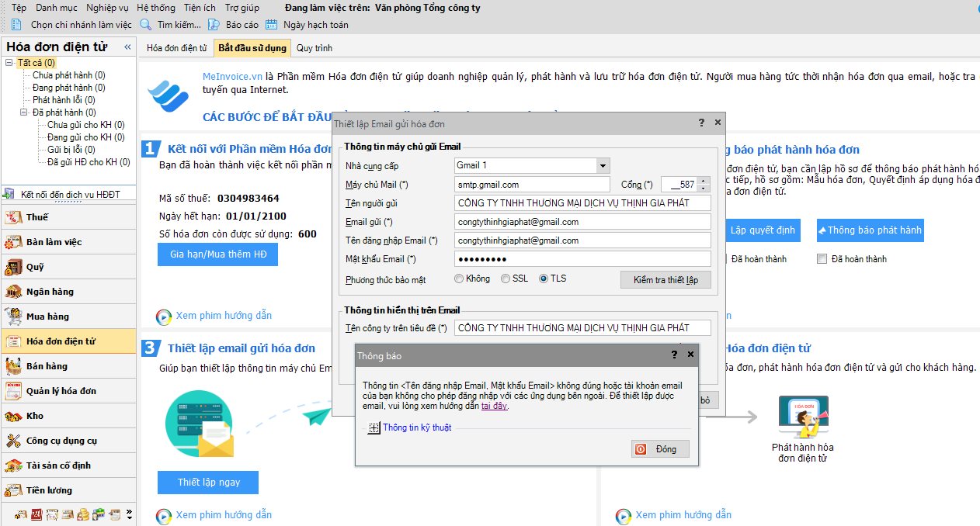Select Hóa đơn điện tử sidebar module
The image size is (980, 526).
68,341
